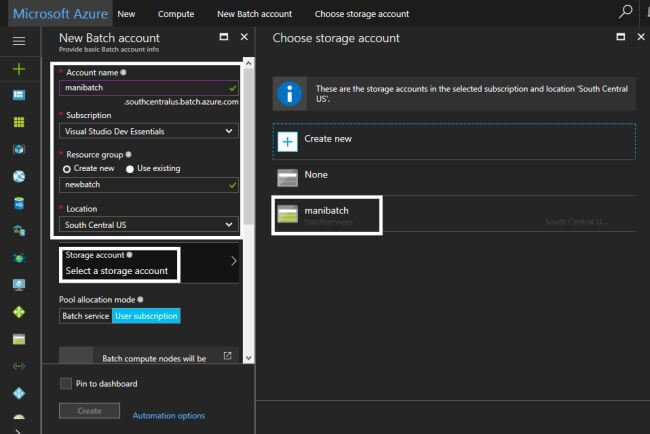Go to Microsoft Azure home logo
Screen dimensions: 650x434
tap(61, 14)
